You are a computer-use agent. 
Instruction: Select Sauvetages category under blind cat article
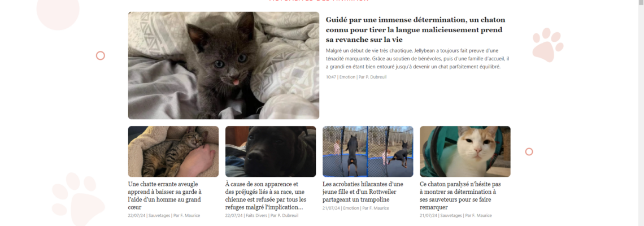(x=159, y=215)
